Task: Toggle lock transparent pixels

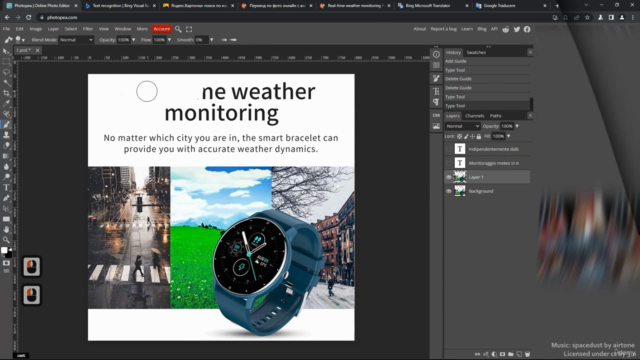Action: point(460,136)
